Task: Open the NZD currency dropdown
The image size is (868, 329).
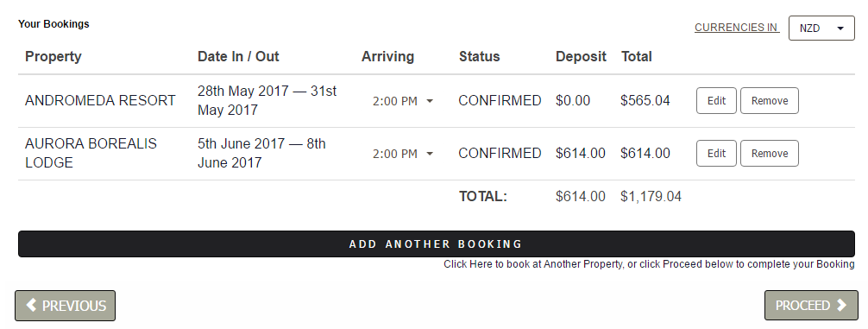Action: point(821,28)
